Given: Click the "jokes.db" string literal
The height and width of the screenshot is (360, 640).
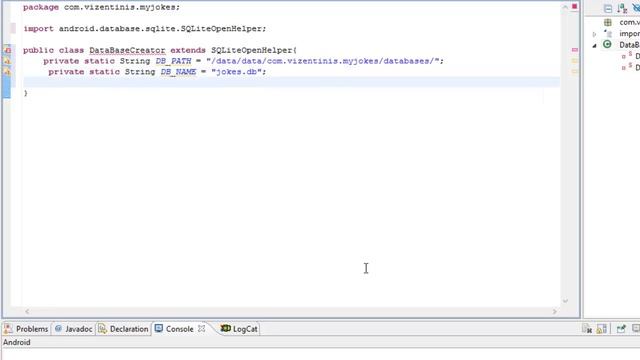Looking at the screenshot, I should 236,72.
